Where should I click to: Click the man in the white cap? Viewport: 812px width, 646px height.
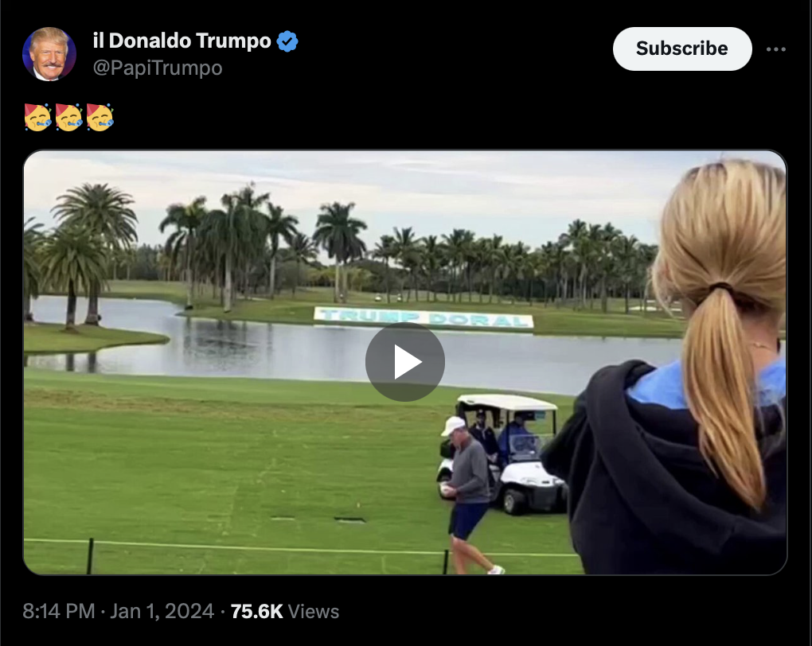tap(469, 494)
